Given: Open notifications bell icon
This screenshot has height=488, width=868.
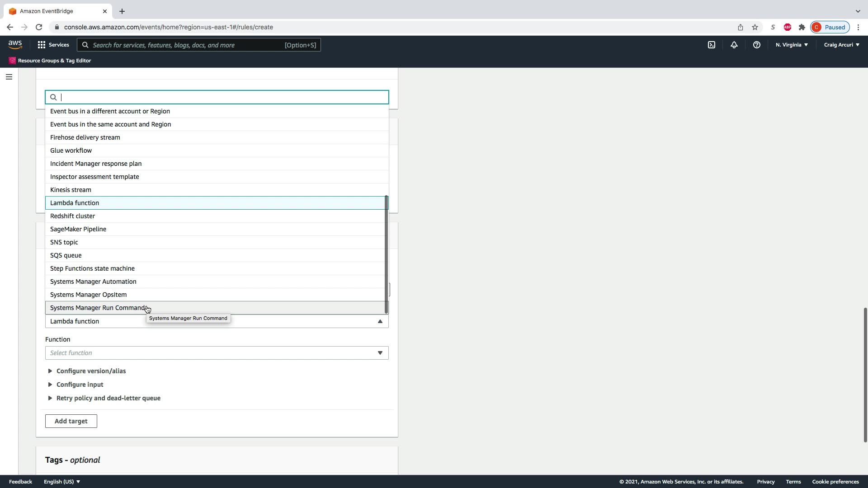Looking at the screenshot, I should 734,45.
